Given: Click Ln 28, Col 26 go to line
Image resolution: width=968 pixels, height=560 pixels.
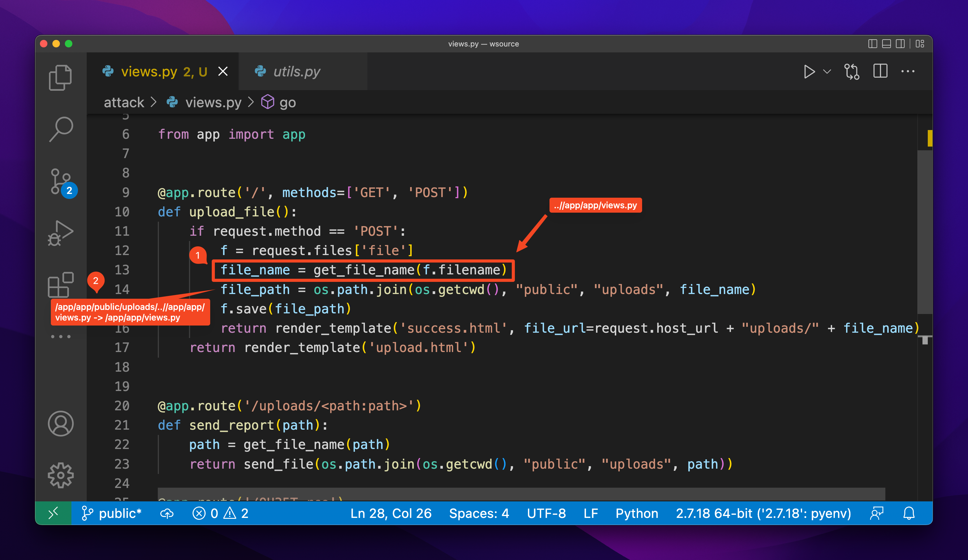Looking at the screenshot, I should (x=391, y=514).
